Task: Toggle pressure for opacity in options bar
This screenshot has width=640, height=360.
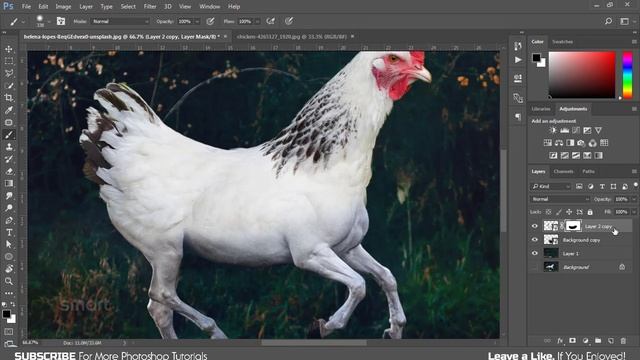Action: [211, 21]
